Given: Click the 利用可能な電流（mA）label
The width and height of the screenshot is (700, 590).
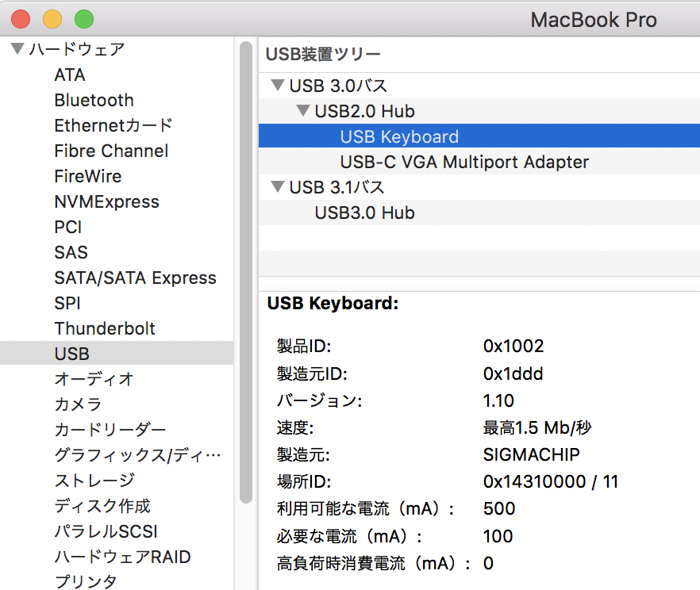Looking at the screenshot, I should pos(366,509).
